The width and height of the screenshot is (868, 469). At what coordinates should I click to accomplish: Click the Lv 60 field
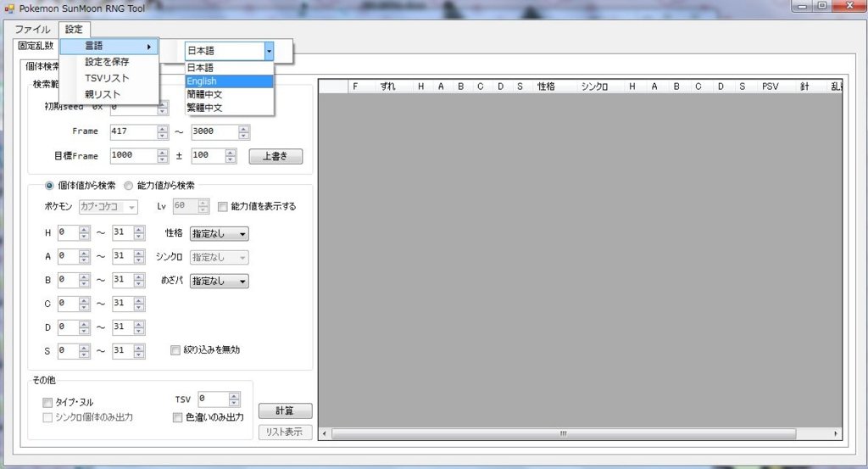tap(186, 206)
